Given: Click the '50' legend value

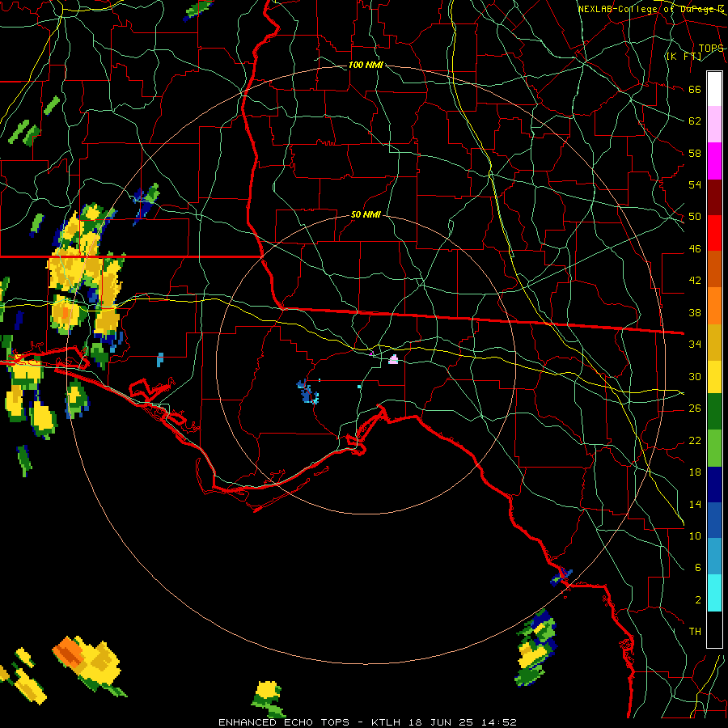Looking at the screenshot, I should click(695, 217).
